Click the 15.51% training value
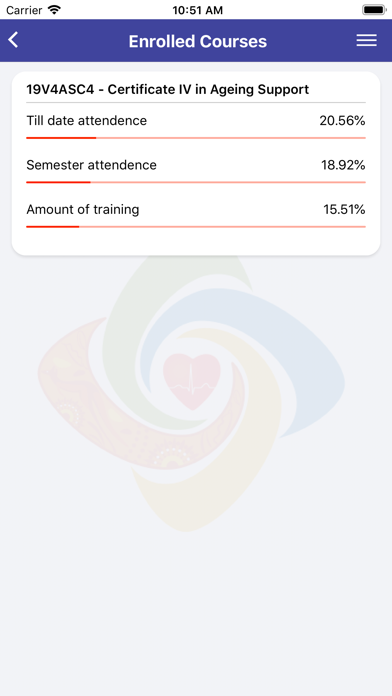Image resolution: width=392 pixels, height=696 pixels. [344, 210]
